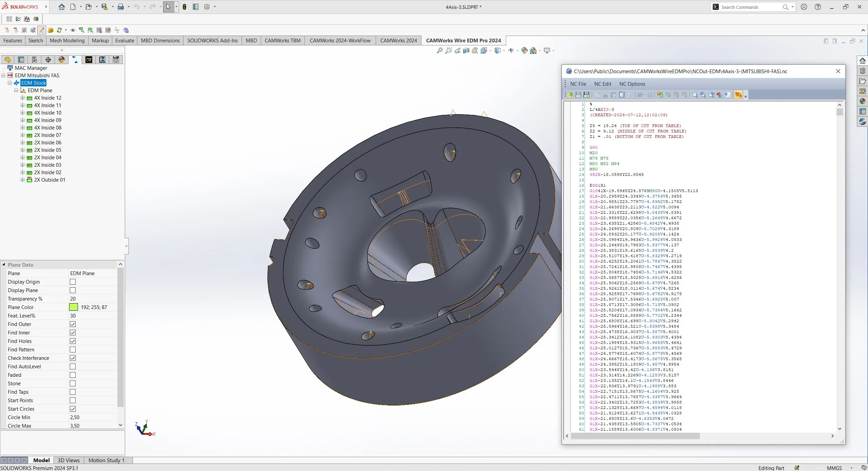Collapse the Plane Data section triangle

tap(4, 265)
